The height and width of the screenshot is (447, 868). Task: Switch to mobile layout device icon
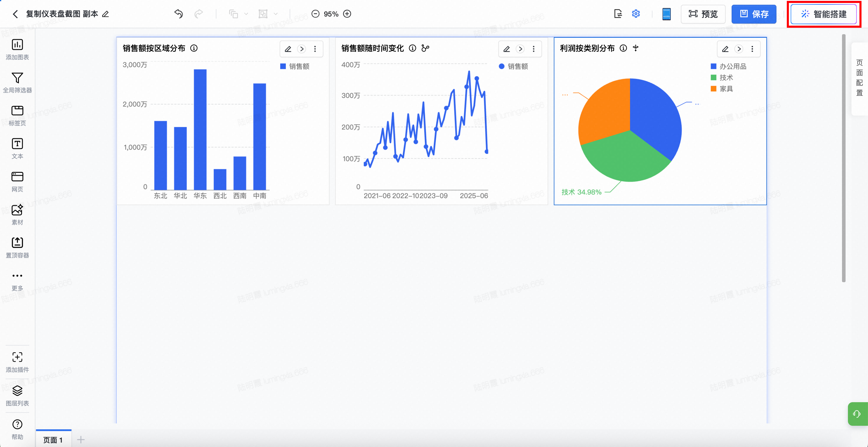[666, 14]
